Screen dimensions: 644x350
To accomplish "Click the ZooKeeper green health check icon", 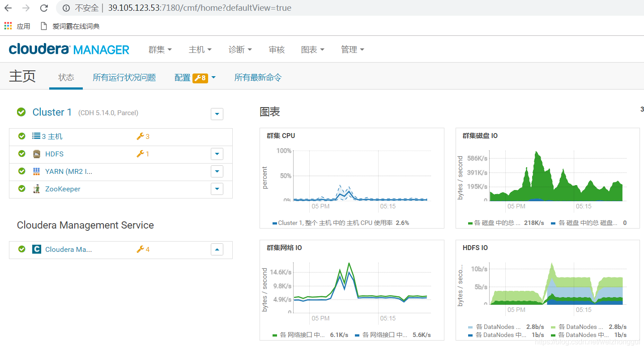I will pyautogui.click(x=21, y=189).
